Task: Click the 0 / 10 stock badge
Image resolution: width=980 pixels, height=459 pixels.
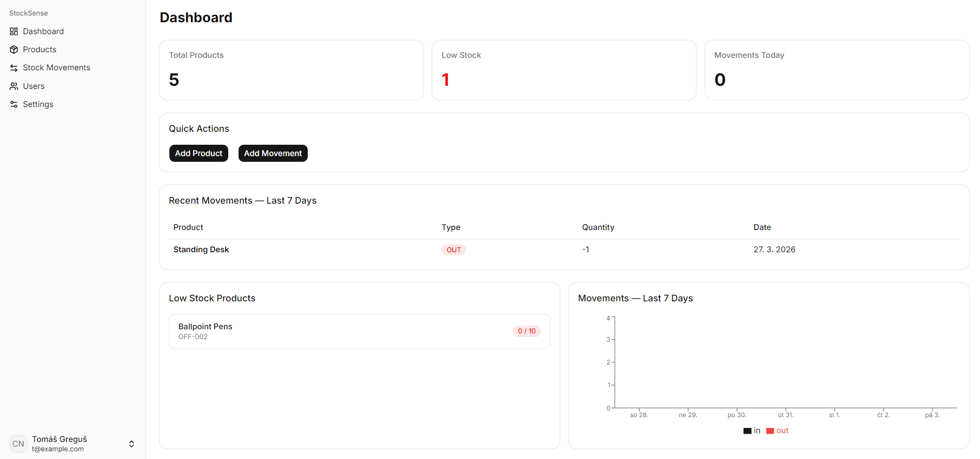Action: [526, 331]
